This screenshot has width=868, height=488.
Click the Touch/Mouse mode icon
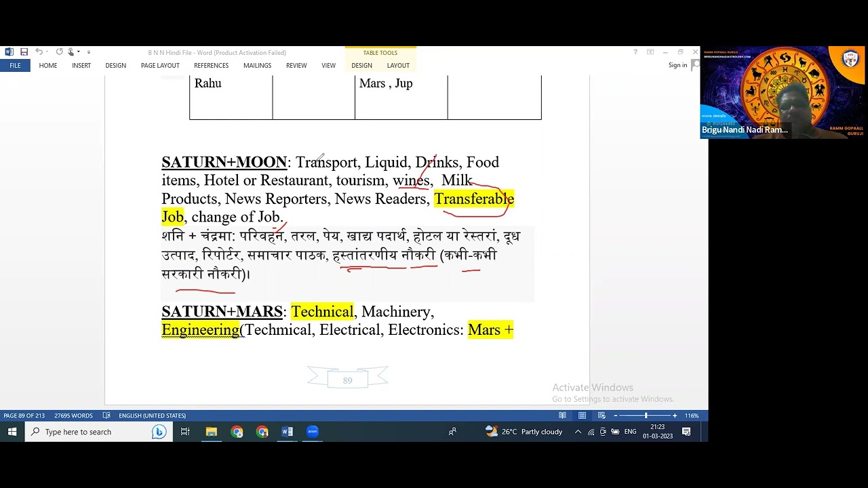coord(71,52)
